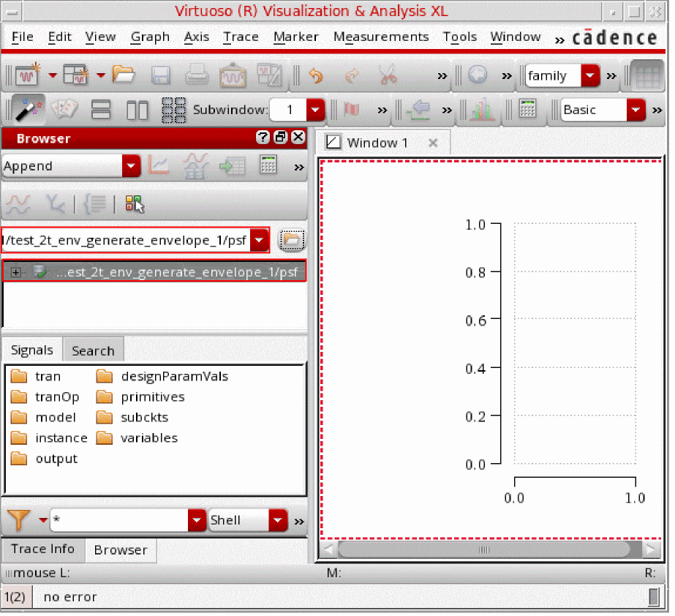Viewport: 675px width, 616px height.
Task: Select the designParamVals folder
Action: [173, 377]
